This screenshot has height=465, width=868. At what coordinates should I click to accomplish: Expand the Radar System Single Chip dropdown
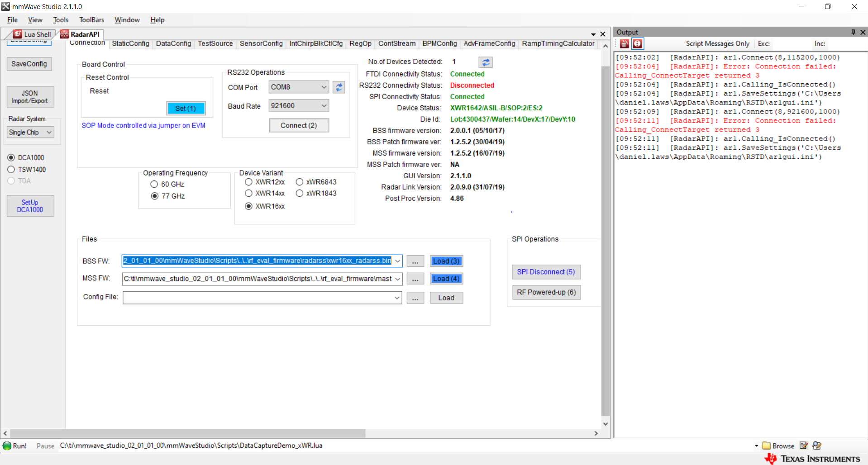pos(31,132)
